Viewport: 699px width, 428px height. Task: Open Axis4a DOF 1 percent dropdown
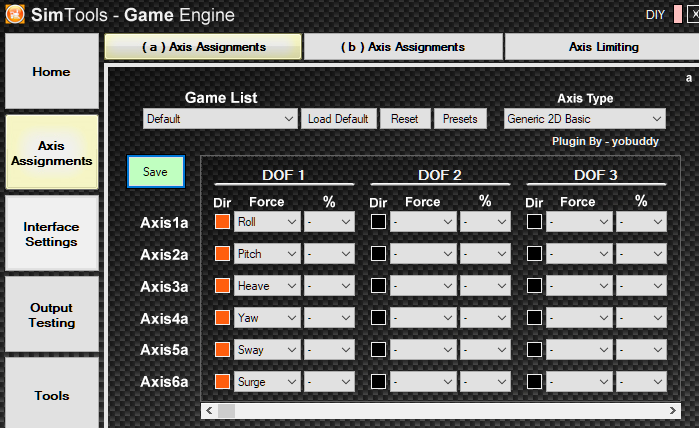[x=329, y=317]
